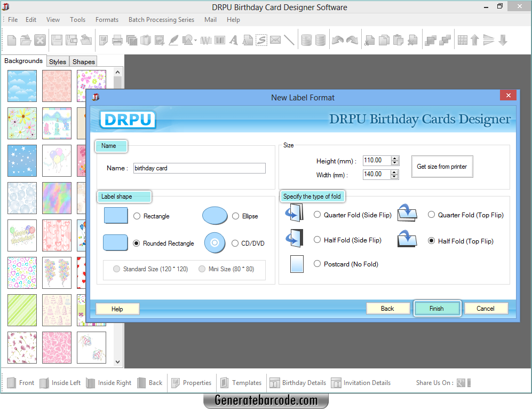Select the Ellipse label shape radio
This screenshot has width=532, height=409.
pyautogui.click(x=235, y=216)
